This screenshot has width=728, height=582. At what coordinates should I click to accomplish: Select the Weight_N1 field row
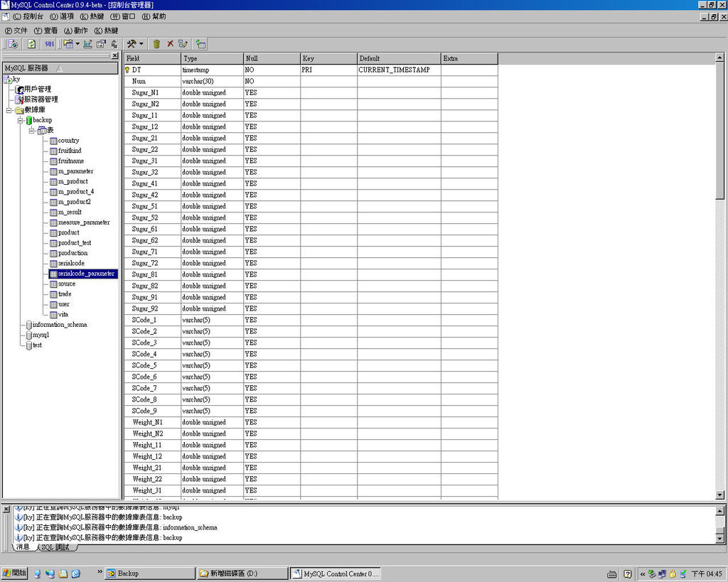311,422
